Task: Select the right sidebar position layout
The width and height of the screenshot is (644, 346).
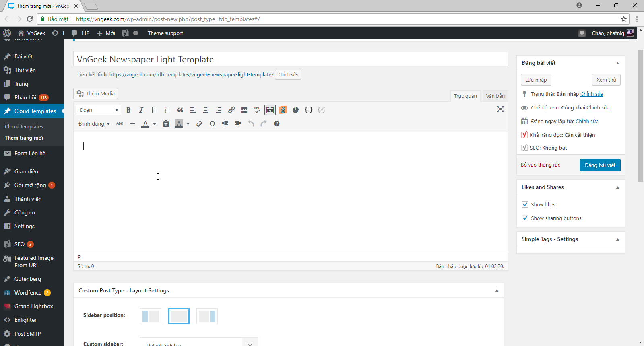Action: [x=207, y=316]
